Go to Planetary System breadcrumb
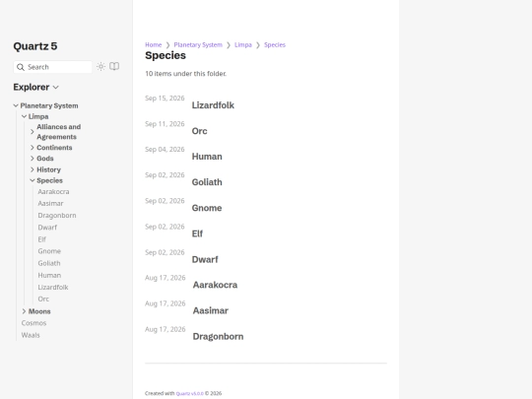 (x=198, y=44)
